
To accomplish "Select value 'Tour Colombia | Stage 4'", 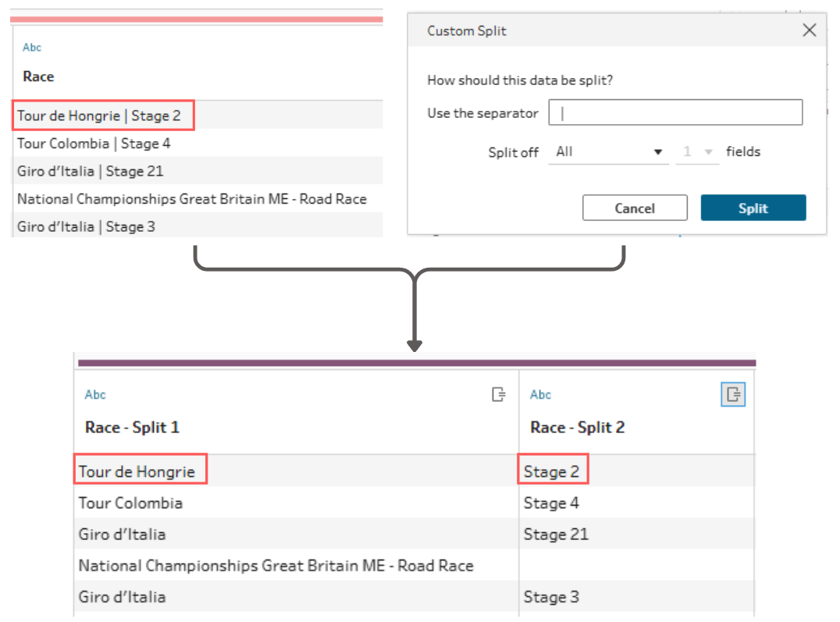I will 93,143.
